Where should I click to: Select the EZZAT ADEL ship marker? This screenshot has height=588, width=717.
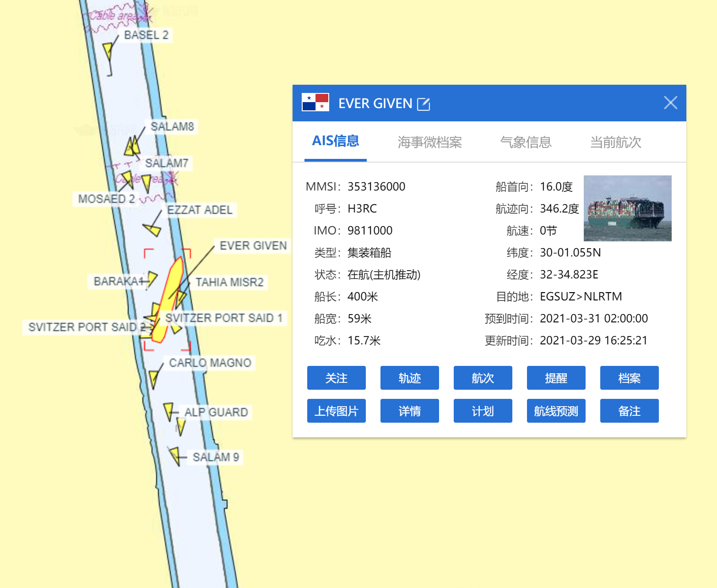click(x=152, y=229)
